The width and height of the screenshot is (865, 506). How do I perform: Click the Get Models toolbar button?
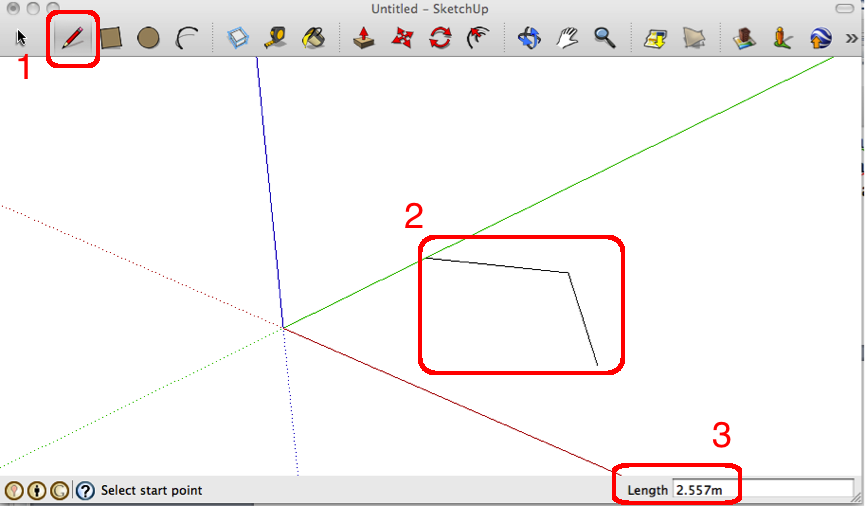744,39
